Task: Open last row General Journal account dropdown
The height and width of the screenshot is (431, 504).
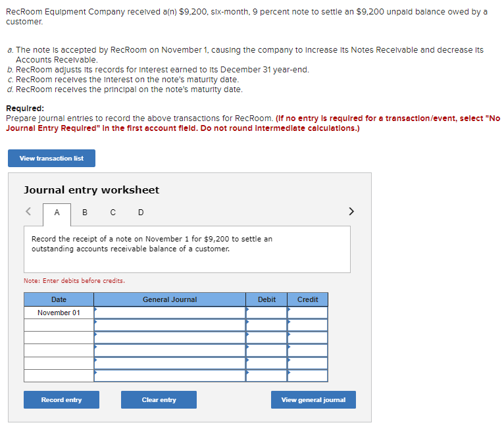Action: (170, 376)
